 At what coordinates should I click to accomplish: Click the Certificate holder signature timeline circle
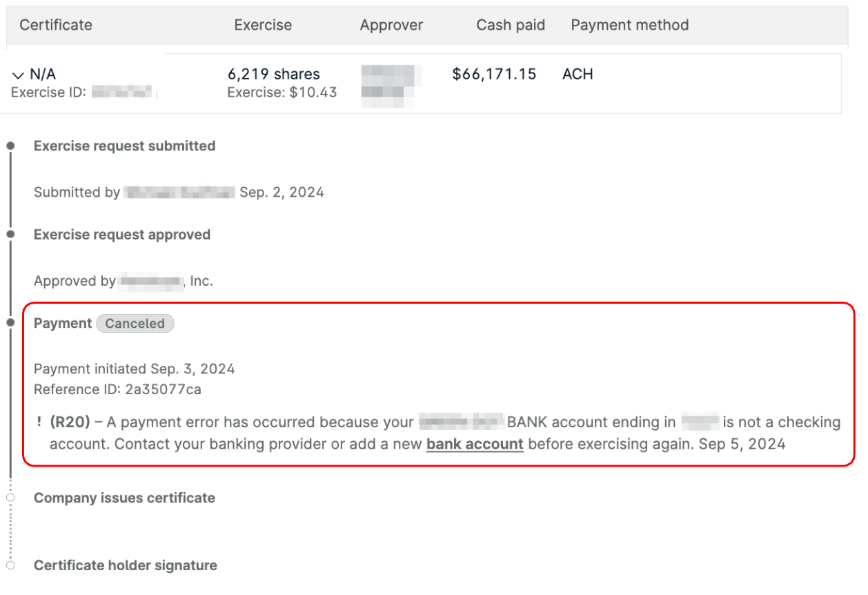10,565
